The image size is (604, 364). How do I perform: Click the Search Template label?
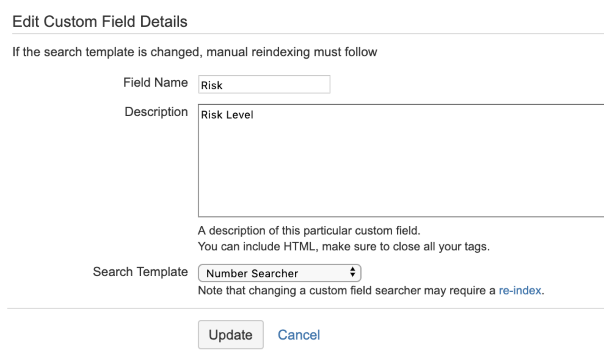[x=140, y=272]
